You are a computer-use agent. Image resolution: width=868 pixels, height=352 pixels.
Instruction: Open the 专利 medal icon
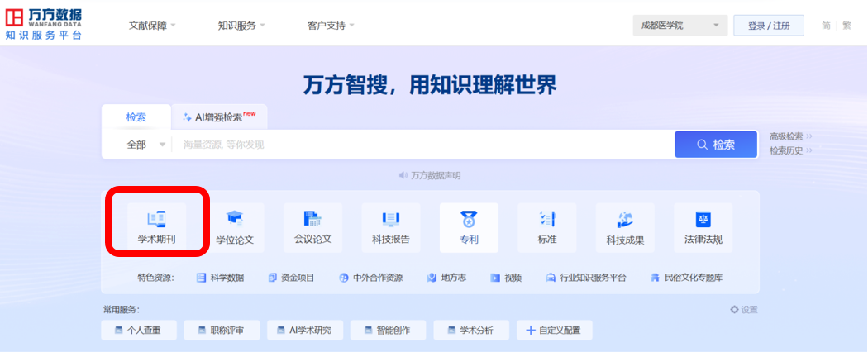(x=469, y=219)
